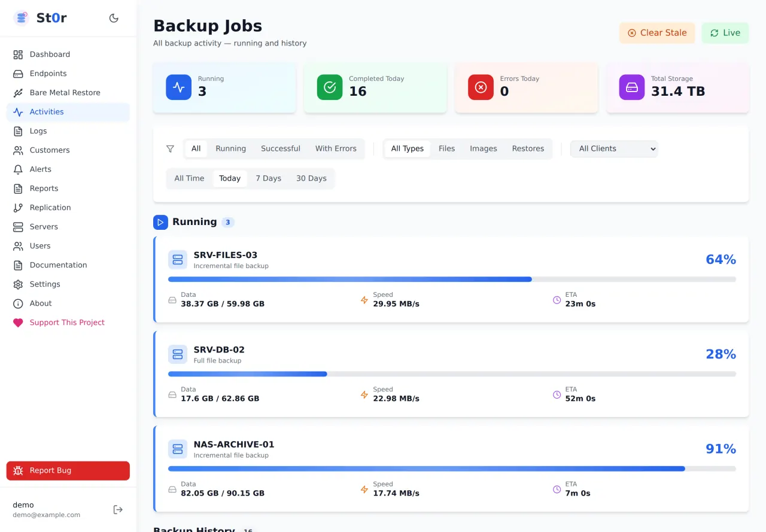This screenshot has height=532, width=766.
Task: Click the SRV-DB-02 server icon
Action: tap(178, 354)
